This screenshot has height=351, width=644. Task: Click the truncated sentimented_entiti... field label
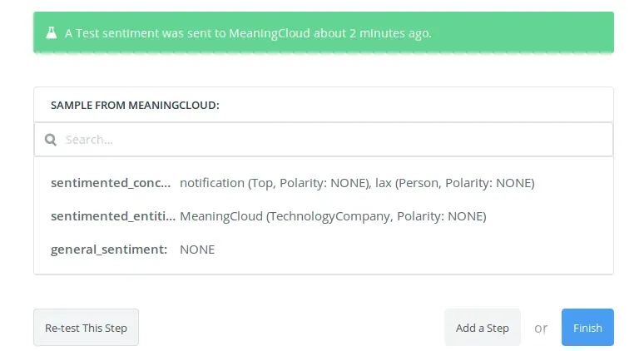113,216
